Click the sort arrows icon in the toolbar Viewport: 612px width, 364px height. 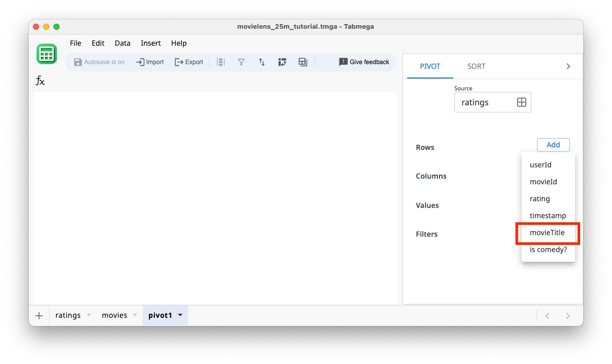click(262, 62)
